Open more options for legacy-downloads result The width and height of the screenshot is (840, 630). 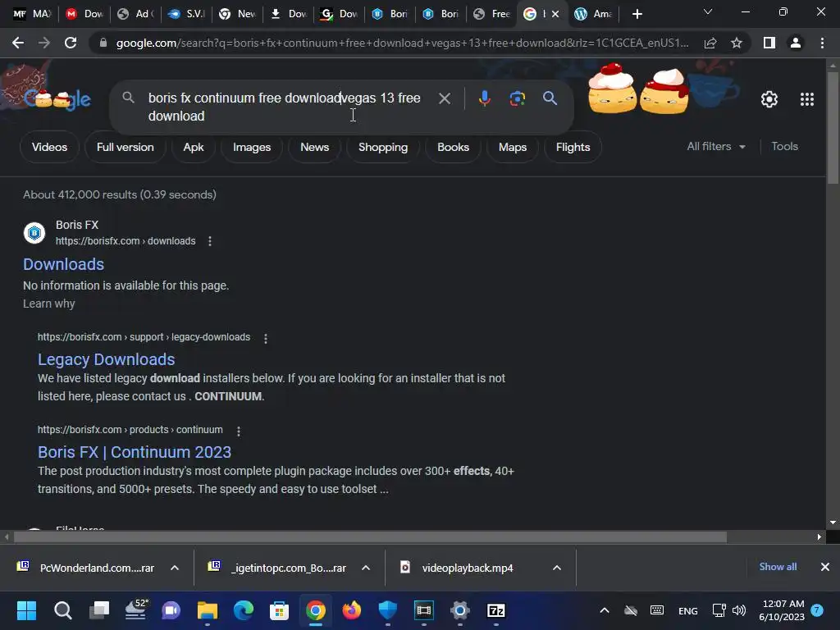tap(266, 339)
